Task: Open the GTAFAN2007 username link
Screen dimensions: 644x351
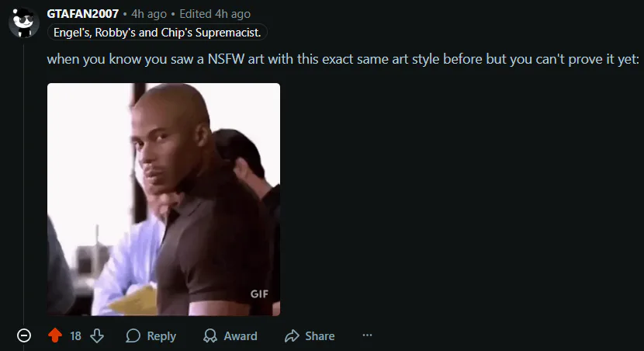Action: click(x=82, y=14)
